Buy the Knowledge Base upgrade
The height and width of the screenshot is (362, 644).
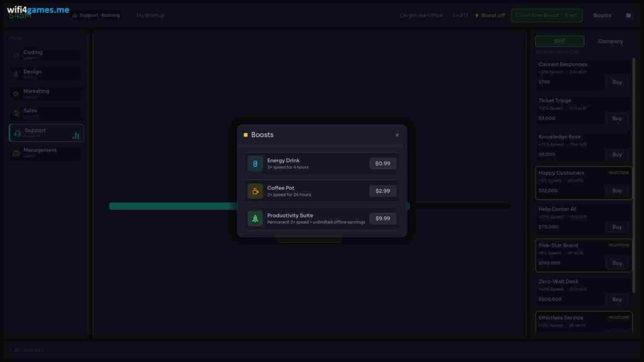pos(617,155)
